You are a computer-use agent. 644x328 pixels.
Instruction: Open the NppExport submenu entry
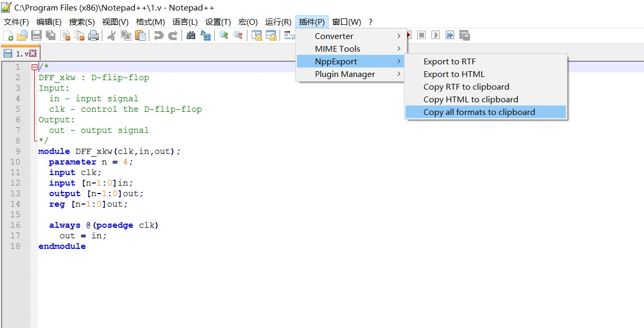point(351,61)
